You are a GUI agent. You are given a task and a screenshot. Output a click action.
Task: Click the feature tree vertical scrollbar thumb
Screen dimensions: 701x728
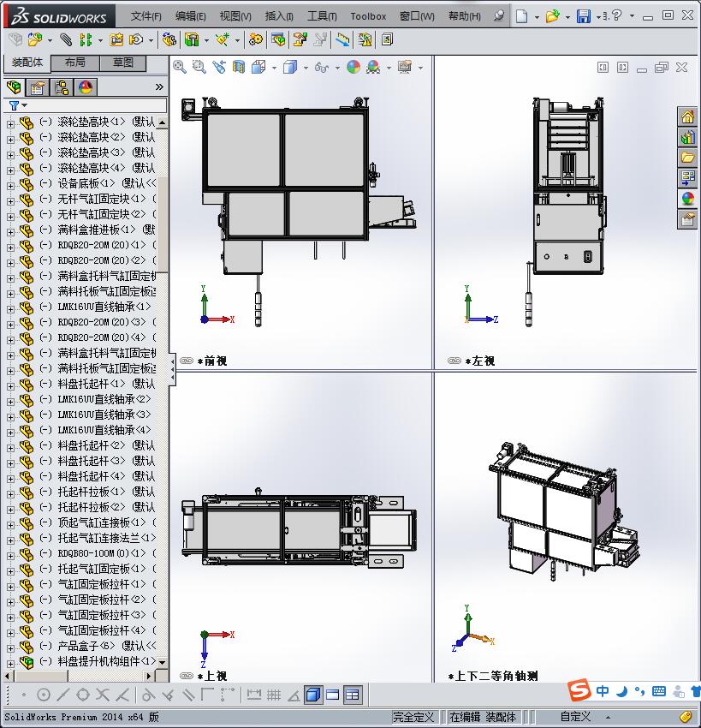tap(163, 224)
